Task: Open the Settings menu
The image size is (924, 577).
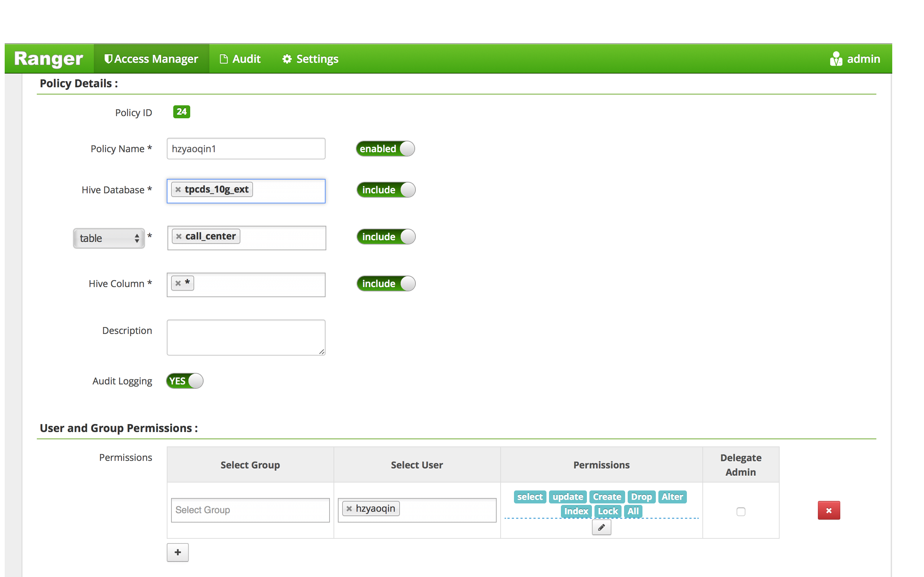Action: pyautogui.click(x=310, y=59)
